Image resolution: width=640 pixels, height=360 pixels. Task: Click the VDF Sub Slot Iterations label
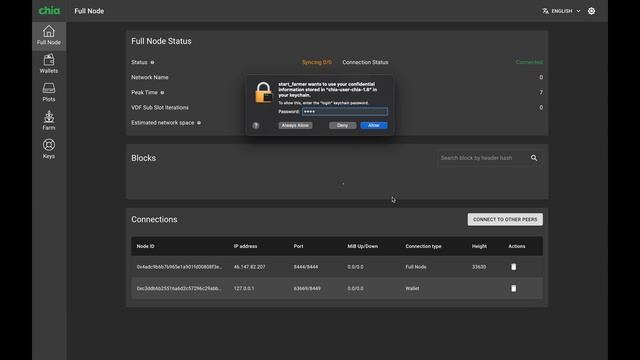click(160, 108)
